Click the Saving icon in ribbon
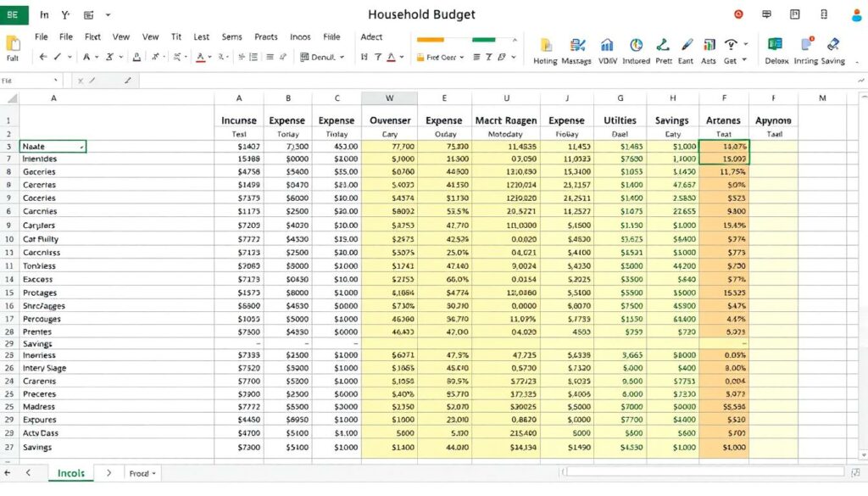This screenshot has height=496, width=868. pos(832,46)
